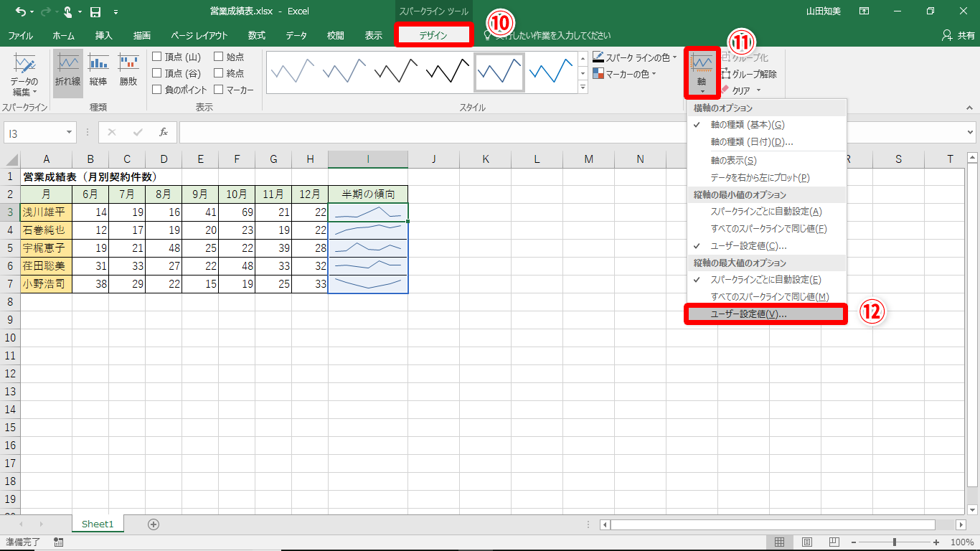Enable the マーカー markers checkbox
Screen dimensions: 980x551
point(219,90)
